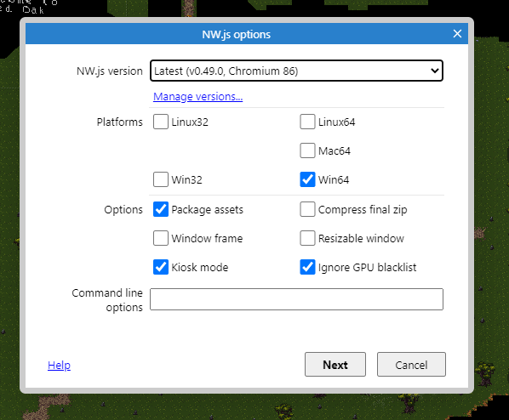Open the NW.js version dropdown
509x420 pixels.
coord(296,71)
